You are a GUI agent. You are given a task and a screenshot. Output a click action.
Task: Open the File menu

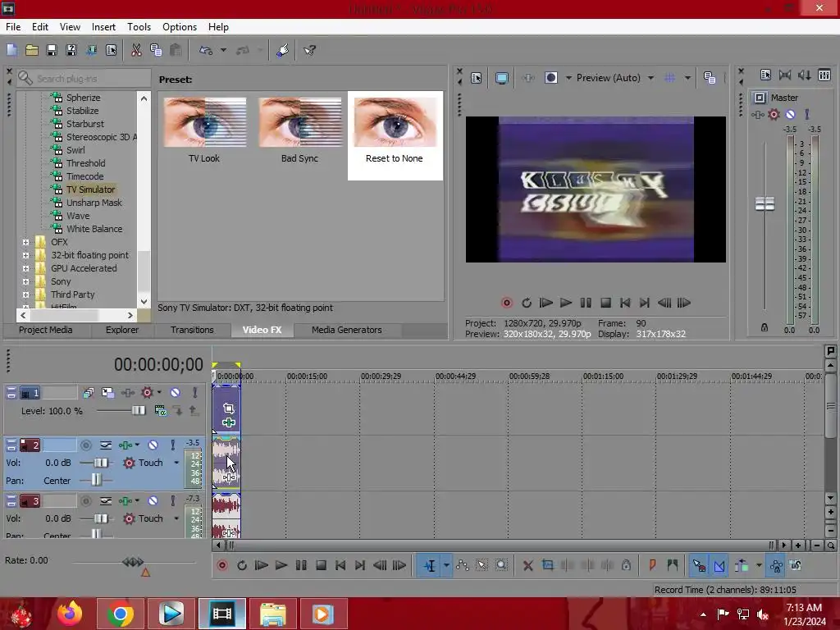pos(13,27)
